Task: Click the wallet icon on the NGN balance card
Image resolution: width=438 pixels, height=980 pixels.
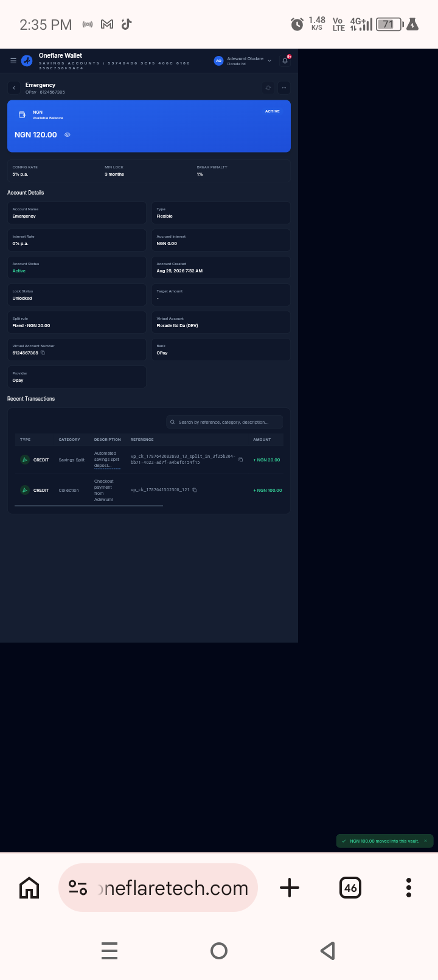Action: pos(22,114)
